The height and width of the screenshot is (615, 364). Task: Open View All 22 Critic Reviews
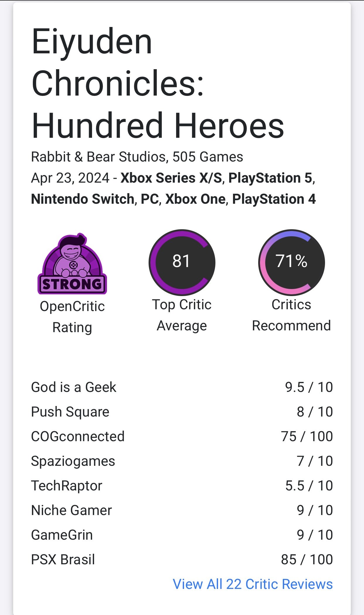tap(253, 584)
